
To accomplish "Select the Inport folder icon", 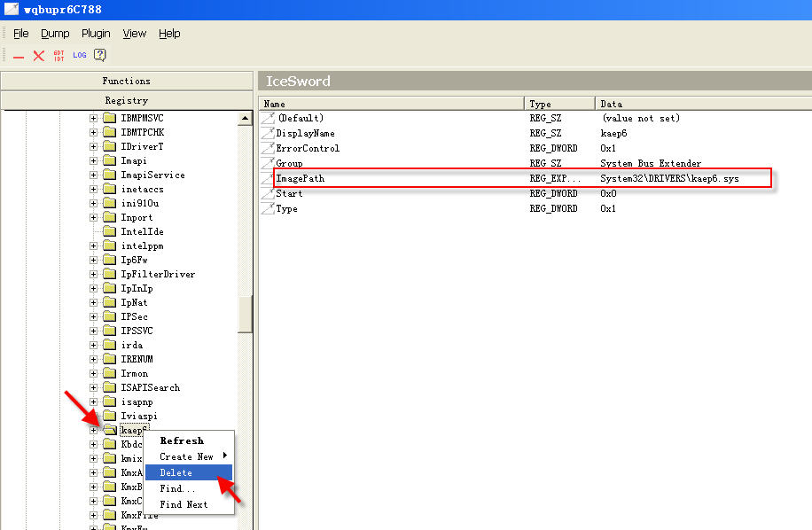I will [x=109, y=217].
